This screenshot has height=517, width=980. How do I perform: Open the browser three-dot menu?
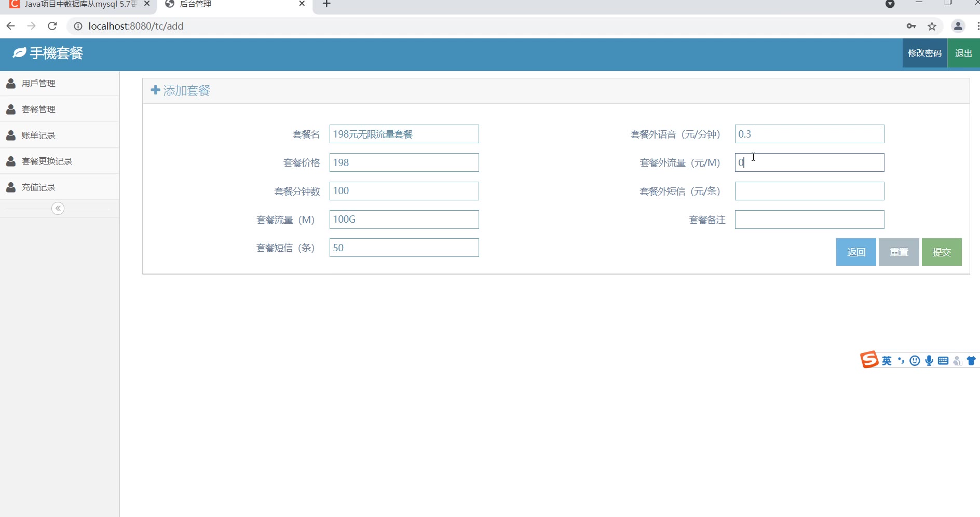click(977, 26)
